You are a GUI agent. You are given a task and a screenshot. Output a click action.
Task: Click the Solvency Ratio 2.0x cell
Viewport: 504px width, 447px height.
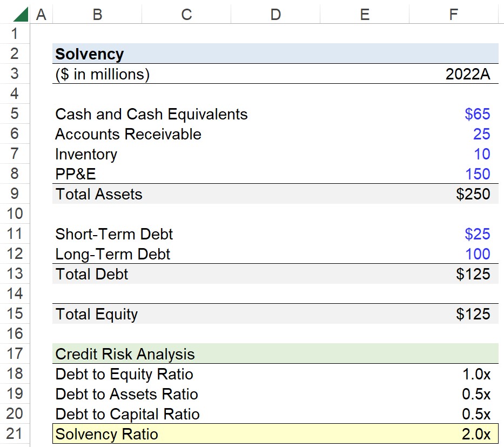coord(454,434)
